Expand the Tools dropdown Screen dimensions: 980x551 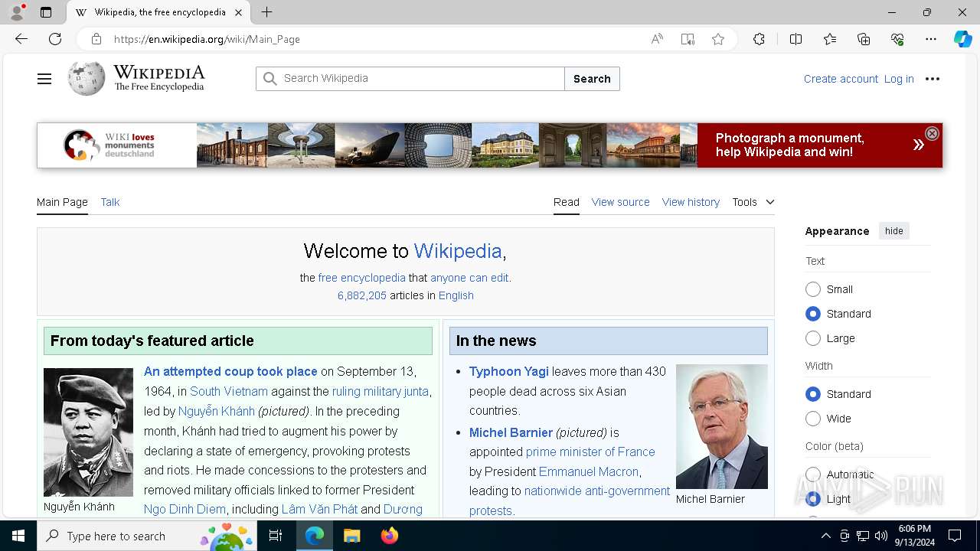[x=753, y=202]
